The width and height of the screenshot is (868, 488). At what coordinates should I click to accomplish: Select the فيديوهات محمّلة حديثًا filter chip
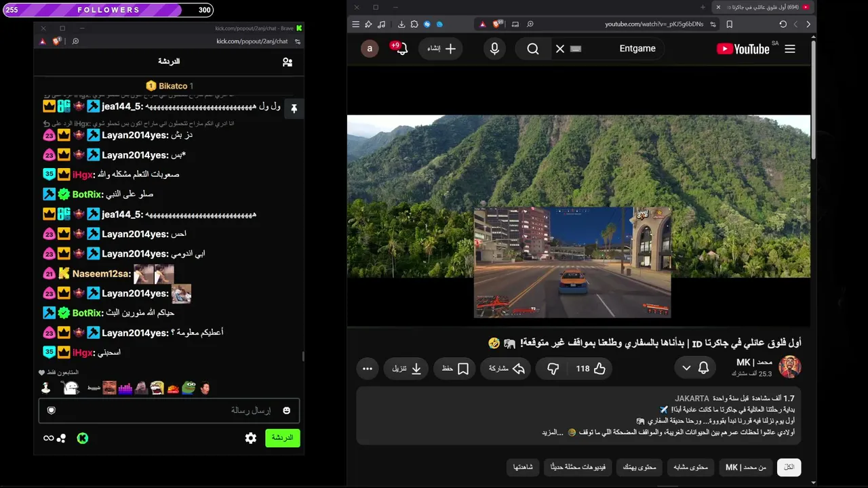pos(578,468)
